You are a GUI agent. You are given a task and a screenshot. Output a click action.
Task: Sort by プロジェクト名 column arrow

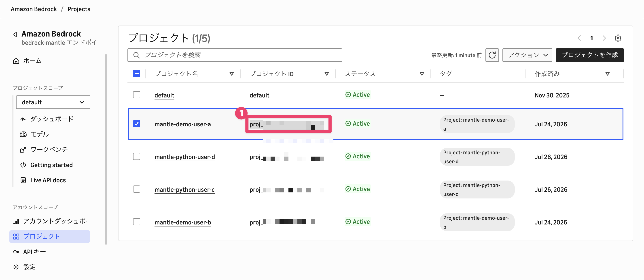231,74
